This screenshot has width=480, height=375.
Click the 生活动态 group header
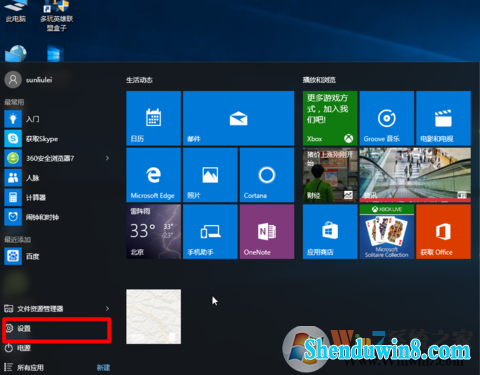coord(139,80)
